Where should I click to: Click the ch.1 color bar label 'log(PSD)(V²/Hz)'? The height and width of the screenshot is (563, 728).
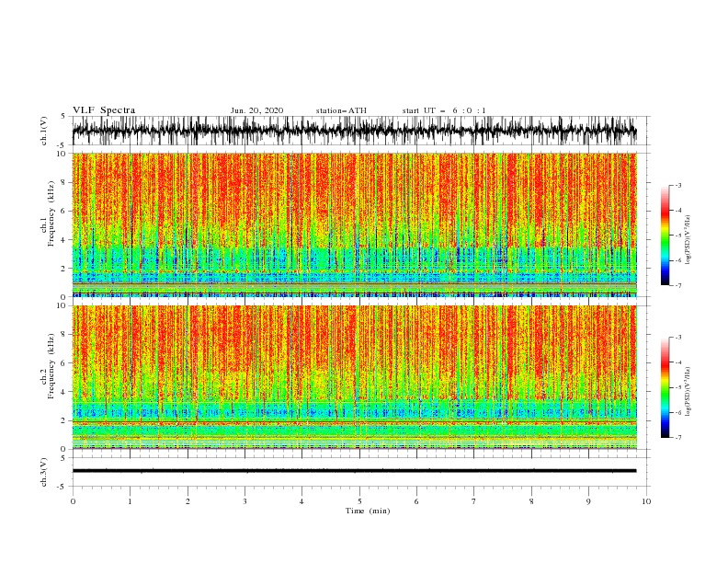(x=688, y=240)
